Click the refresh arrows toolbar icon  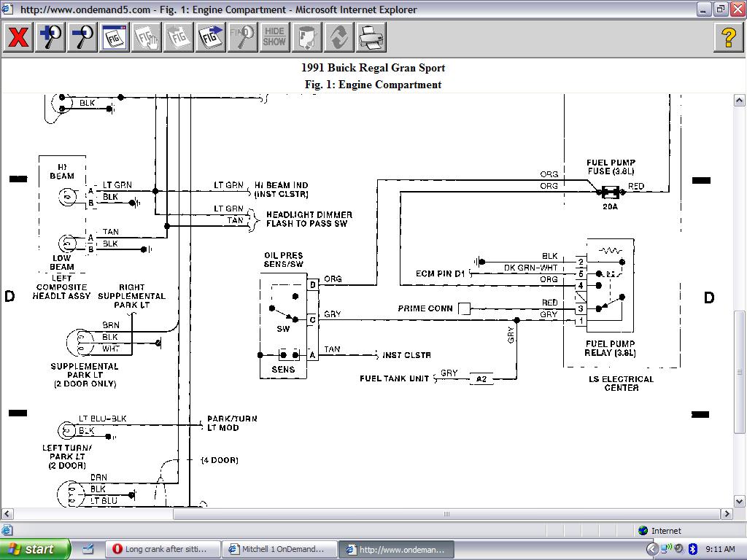(x=338, y=37)
